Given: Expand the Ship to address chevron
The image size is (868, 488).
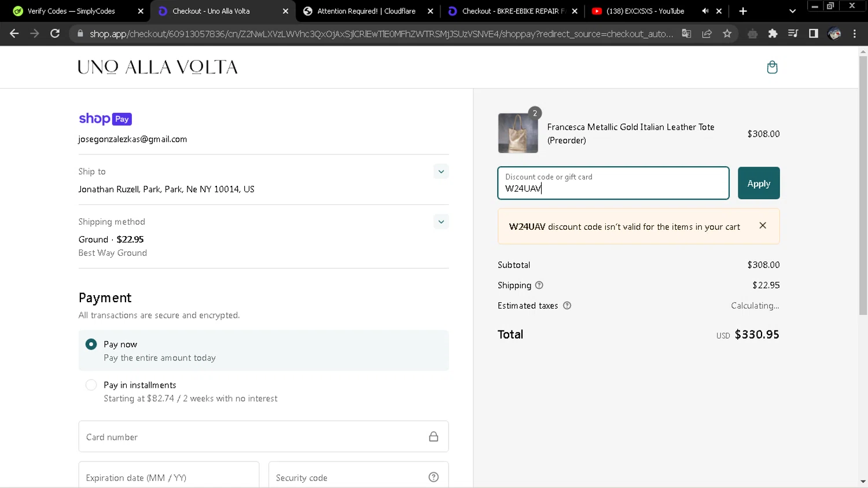Looking at the screenshot, I should (x=441, y=171).
